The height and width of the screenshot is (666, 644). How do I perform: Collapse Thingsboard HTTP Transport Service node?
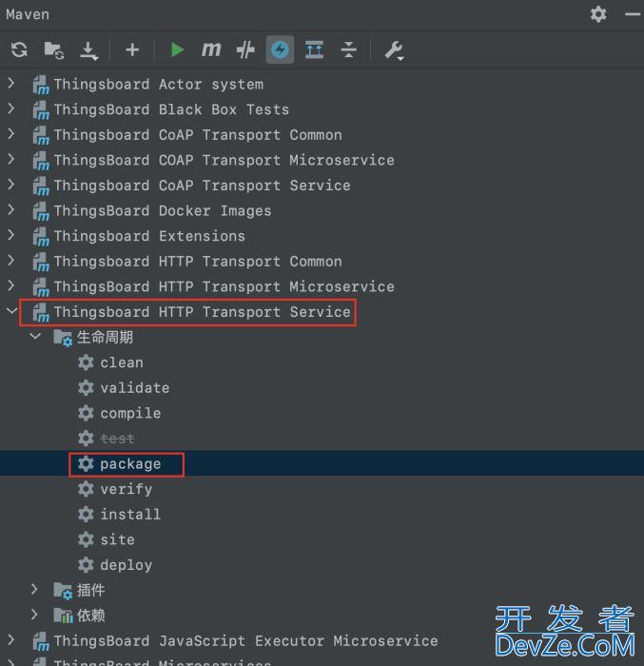pos(11,310)
